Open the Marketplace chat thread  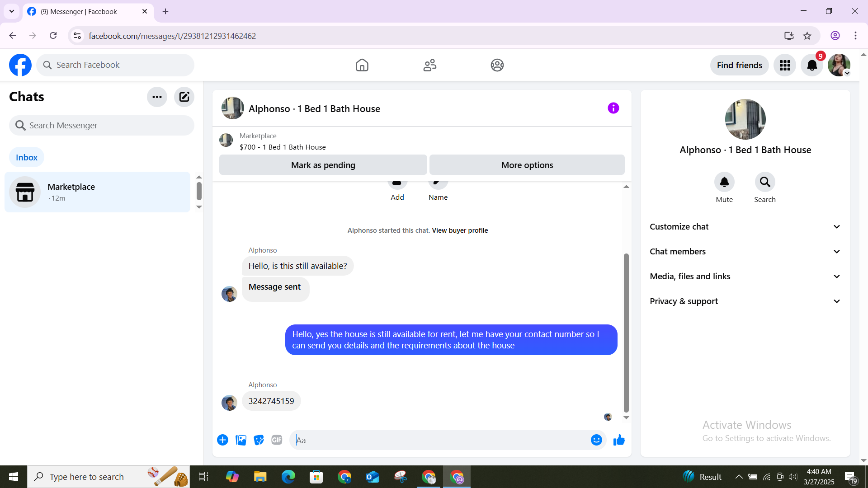tap(97, 192)
